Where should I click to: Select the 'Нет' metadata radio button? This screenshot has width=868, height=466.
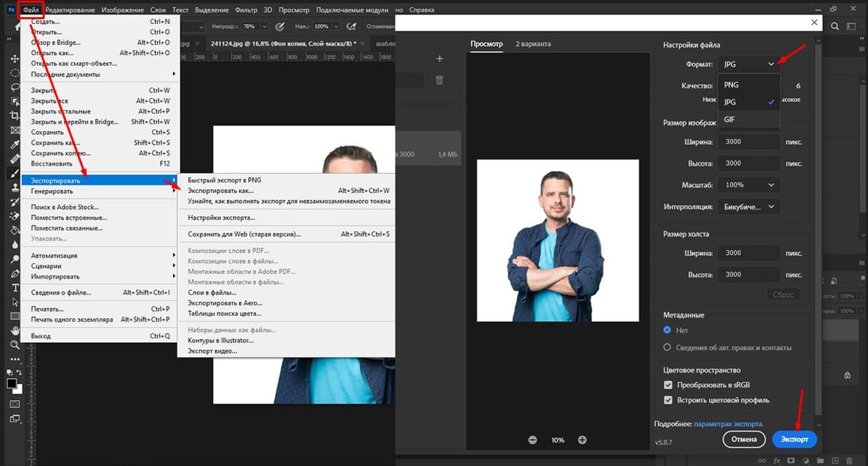click(667, 330)
